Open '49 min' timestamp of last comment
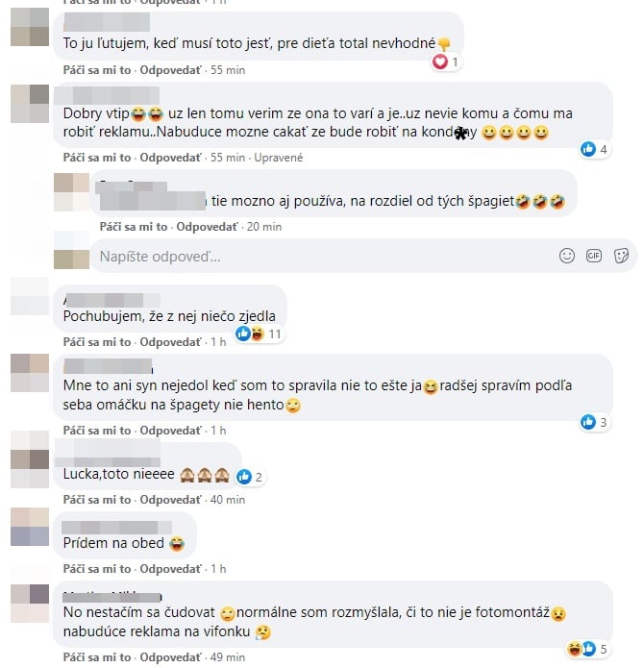The width and height of the screenshot is (644, 668). [228, 656]
